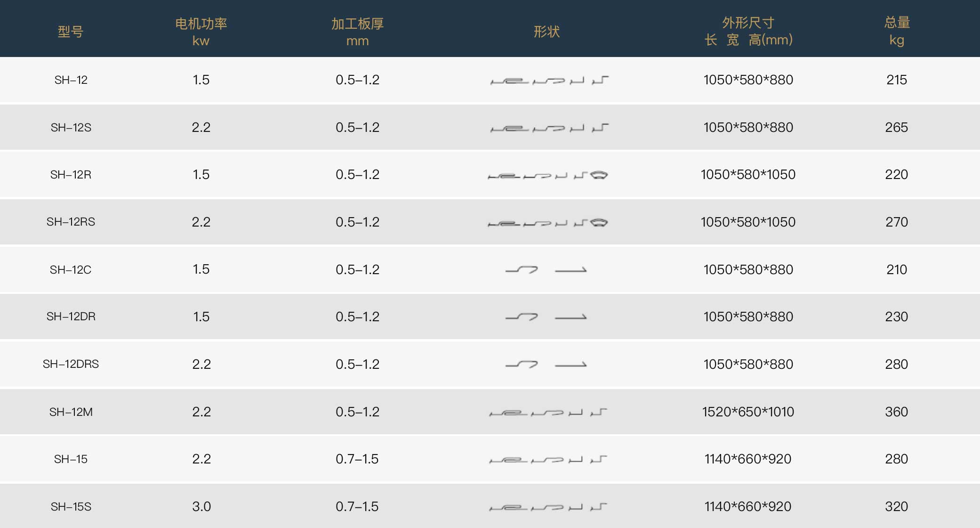Click the 形状 column header
The height and width of the screenshot is (528, 980).
(546, 32)
